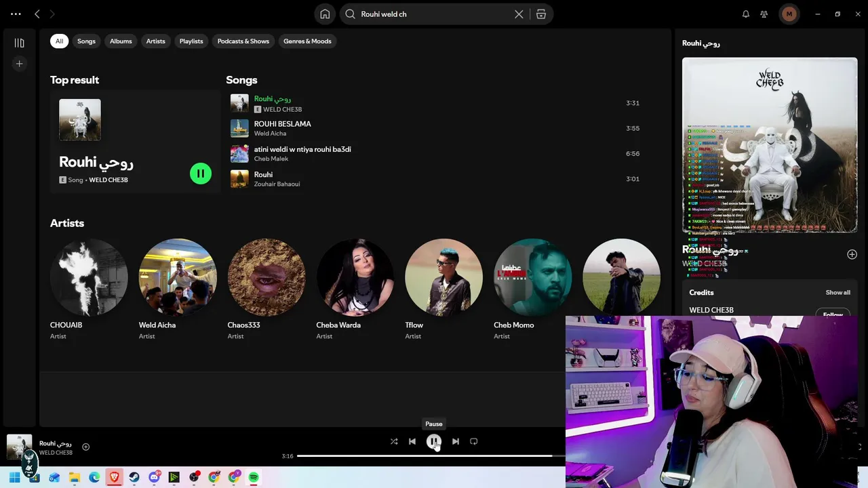This screenshot has height=488, width=868.
Task: Open Chaos333 artist card
Action: click(x=267, y=289)
